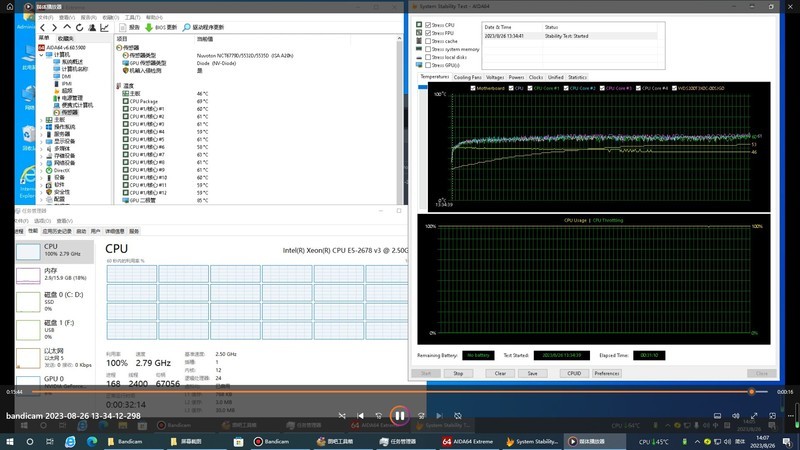Select the DirectX tree node

(60, 170)
